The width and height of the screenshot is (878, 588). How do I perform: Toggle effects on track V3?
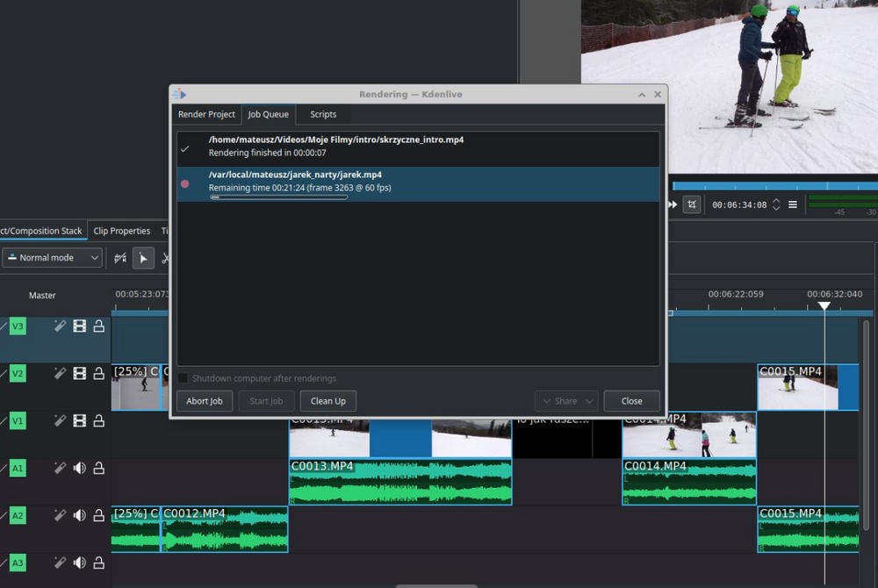click(60, 326)
